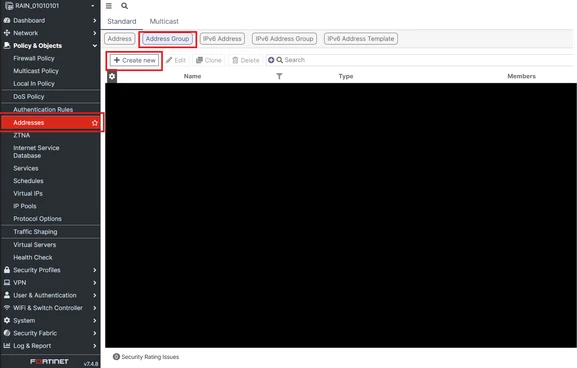Expand the Security Fabric chevron
Viewport: 577px width, 368px height.
click(95, 333)
